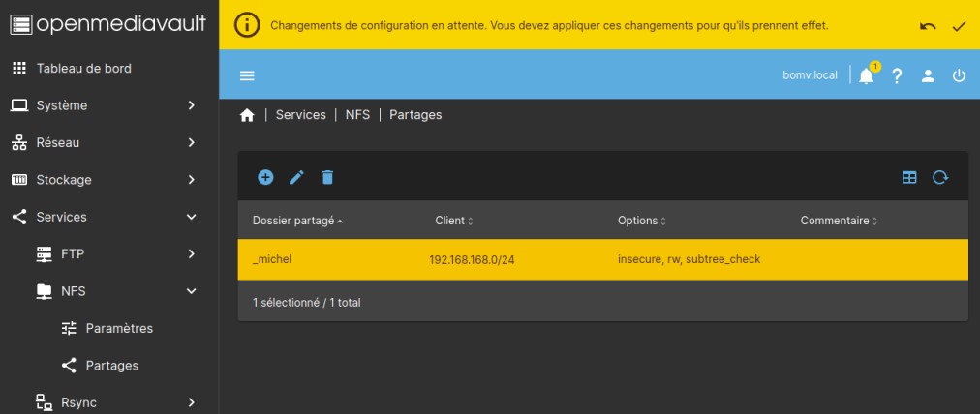Open the notifications bell

[866, 75]
